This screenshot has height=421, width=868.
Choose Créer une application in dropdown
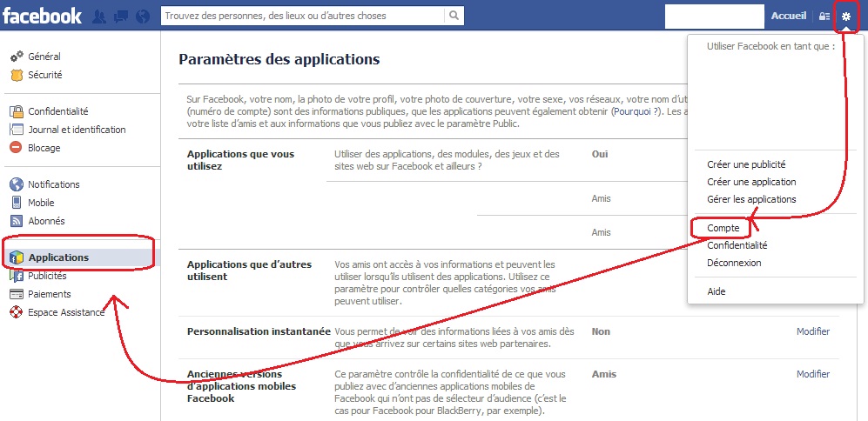pyautogui.click(x=751, y=182)
